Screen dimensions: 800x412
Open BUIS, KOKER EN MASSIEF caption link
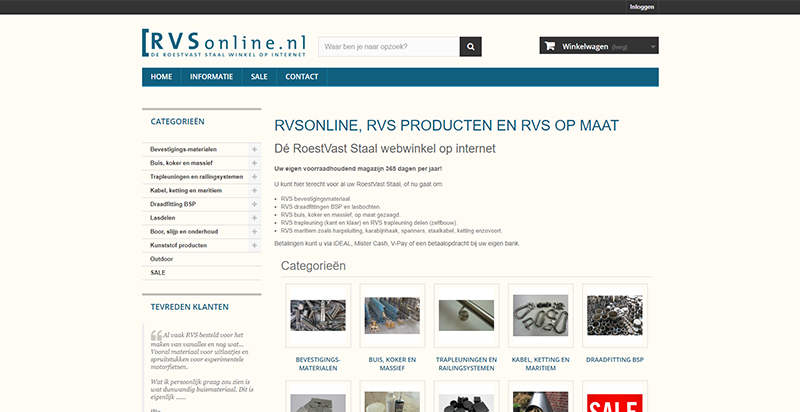pos(392,364)
